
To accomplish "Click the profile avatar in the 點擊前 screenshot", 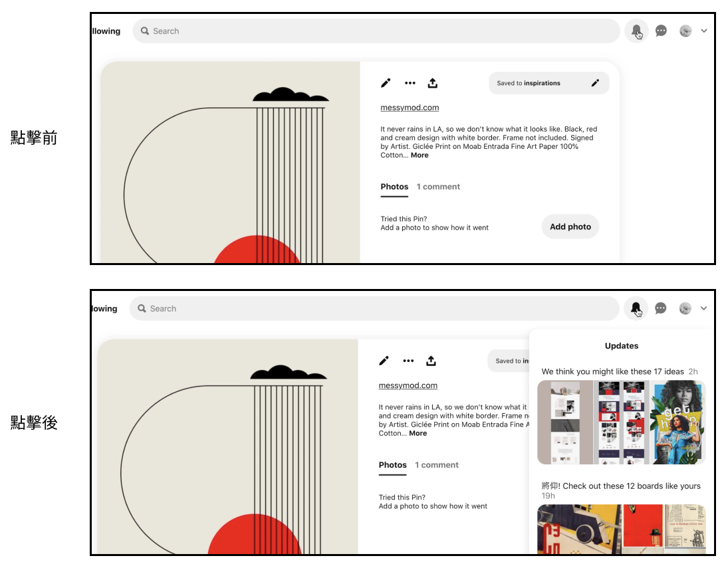I will [x=685, y=31].
